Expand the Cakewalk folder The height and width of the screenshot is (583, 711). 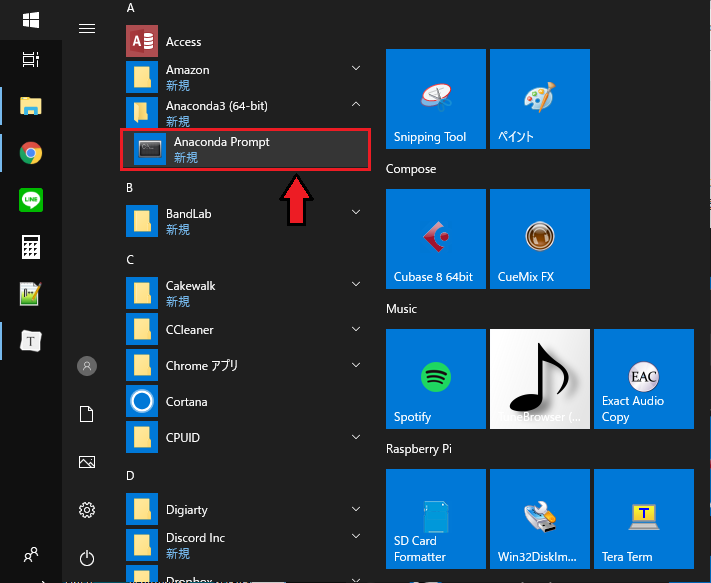[356, 284]
